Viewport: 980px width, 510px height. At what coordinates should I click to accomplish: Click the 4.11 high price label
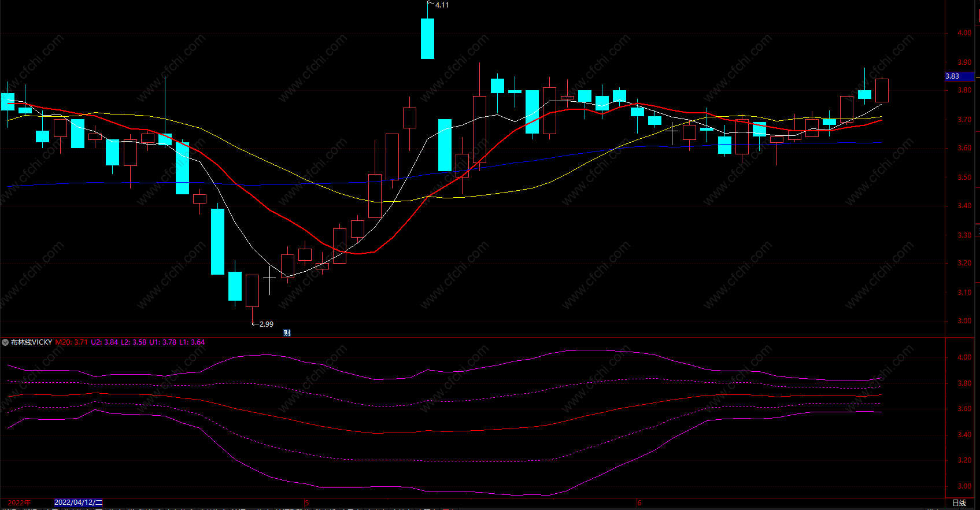tap(442, 5)
